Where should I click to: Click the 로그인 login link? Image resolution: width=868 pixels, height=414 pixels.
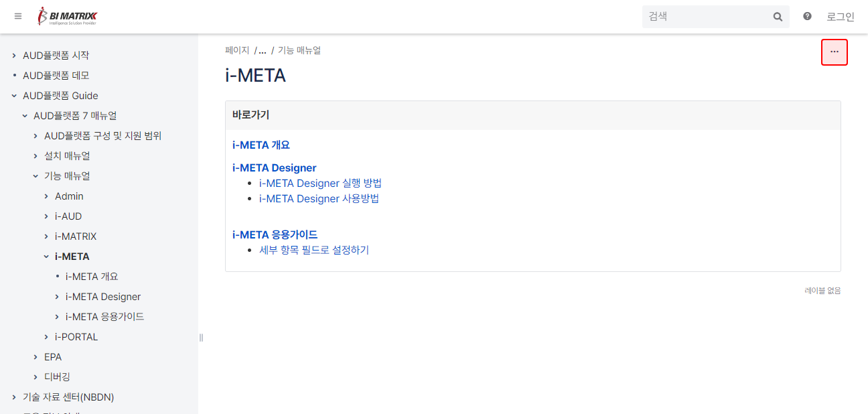coord(841,17)
